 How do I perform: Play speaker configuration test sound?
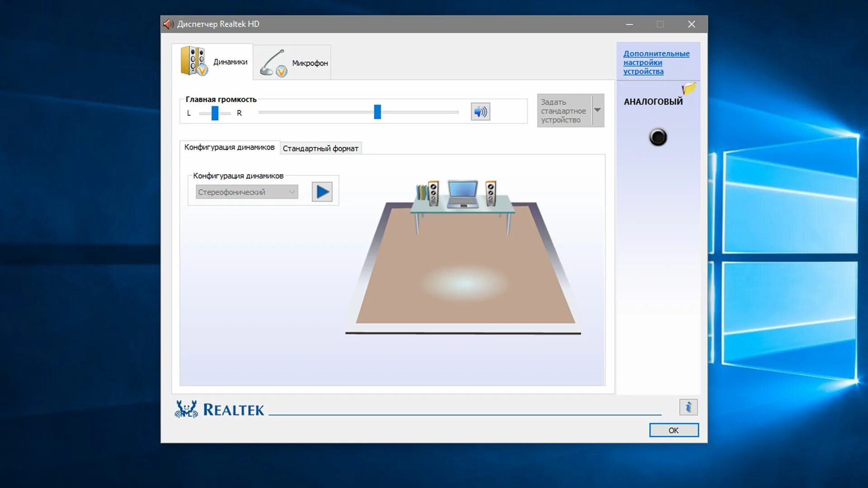tap(322, 192)
